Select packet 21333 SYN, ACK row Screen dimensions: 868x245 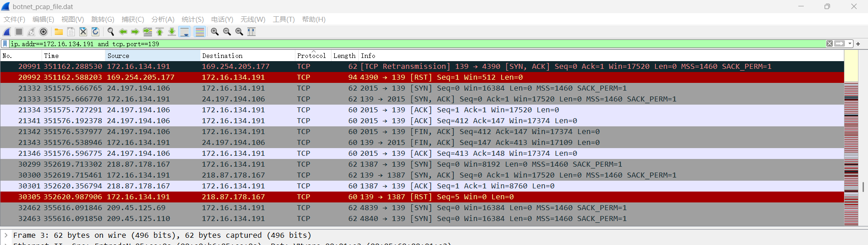(422, 99)
